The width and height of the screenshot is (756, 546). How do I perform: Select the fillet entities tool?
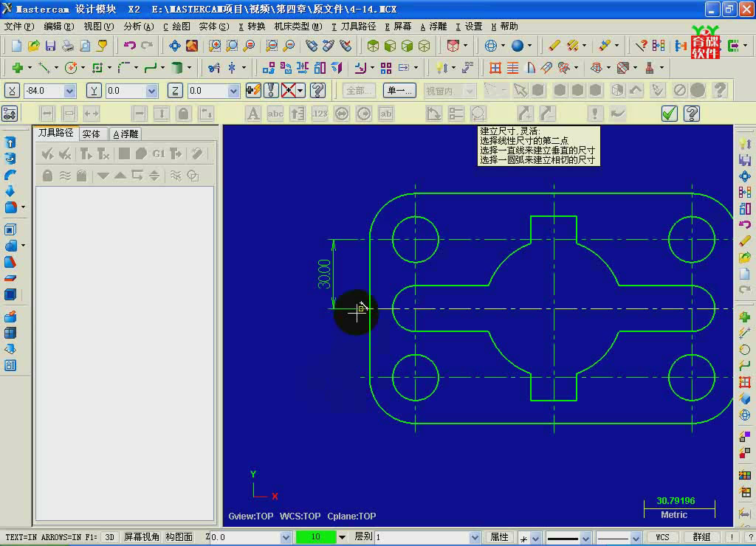tap(124, 68)
